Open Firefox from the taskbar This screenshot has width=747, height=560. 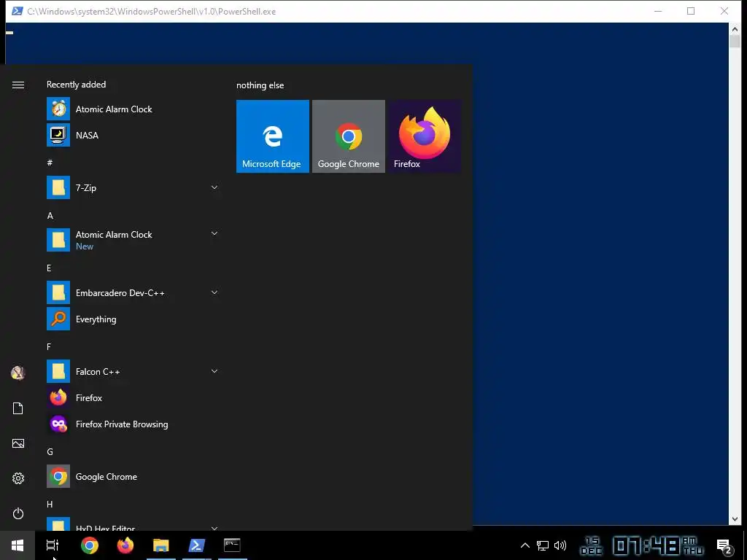click(x=125, y=545)
